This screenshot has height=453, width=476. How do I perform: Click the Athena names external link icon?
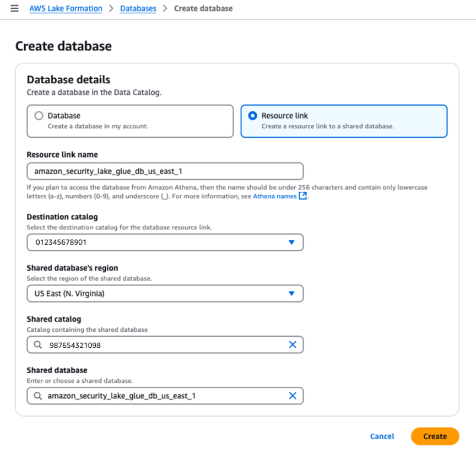pos(302,196)
